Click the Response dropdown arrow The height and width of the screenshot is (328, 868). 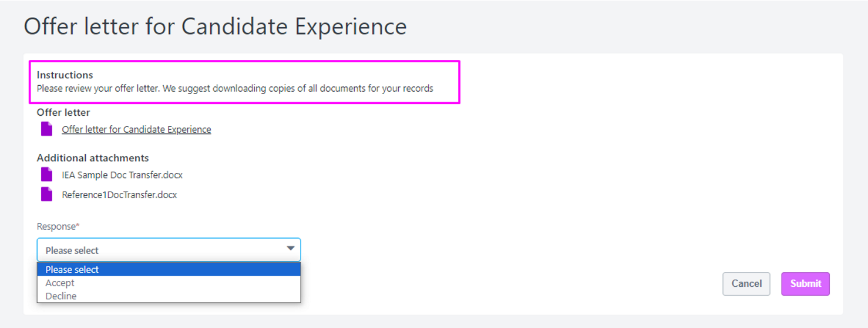click(x=291, y=249)
